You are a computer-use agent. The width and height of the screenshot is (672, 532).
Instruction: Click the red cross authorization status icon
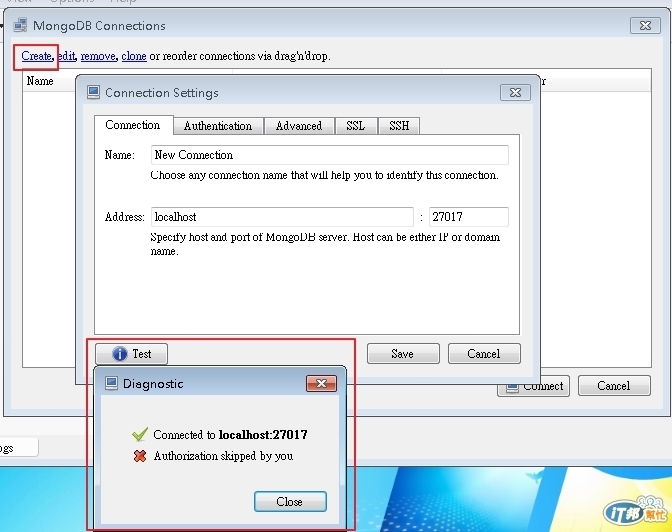140,456
